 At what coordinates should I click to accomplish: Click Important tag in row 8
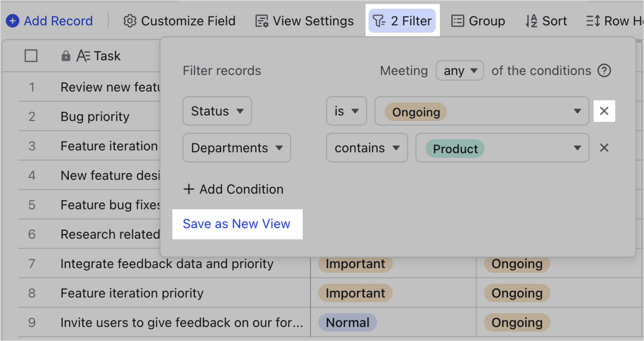pyautogui.click(x=355, y=293)
